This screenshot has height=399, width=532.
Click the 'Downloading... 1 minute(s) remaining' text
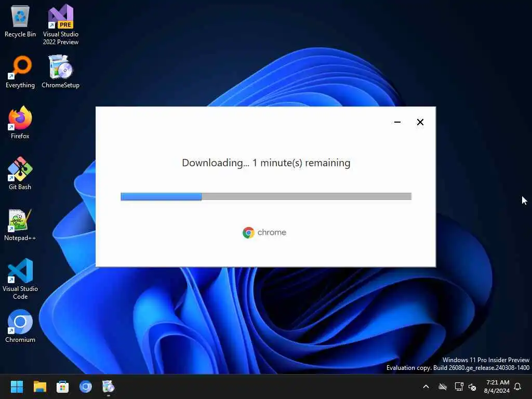tap(266, 163)
